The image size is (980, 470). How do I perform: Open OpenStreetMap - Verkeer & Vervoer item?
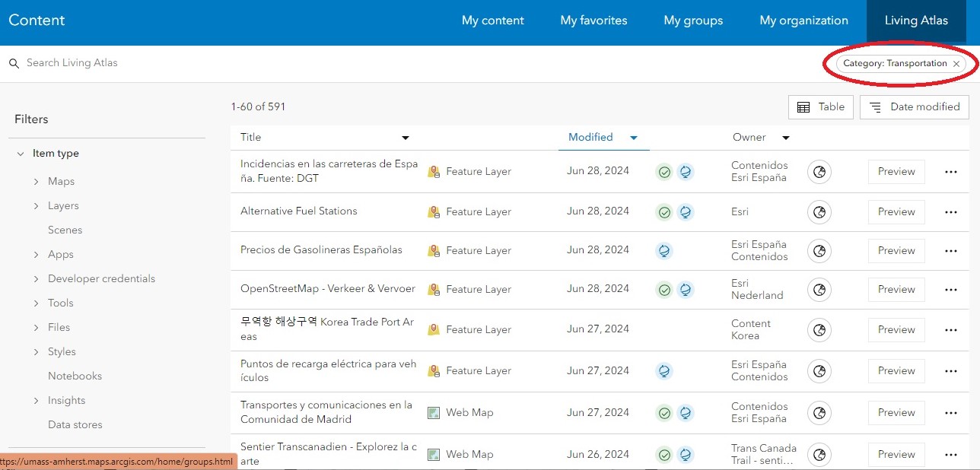(328, 289)
